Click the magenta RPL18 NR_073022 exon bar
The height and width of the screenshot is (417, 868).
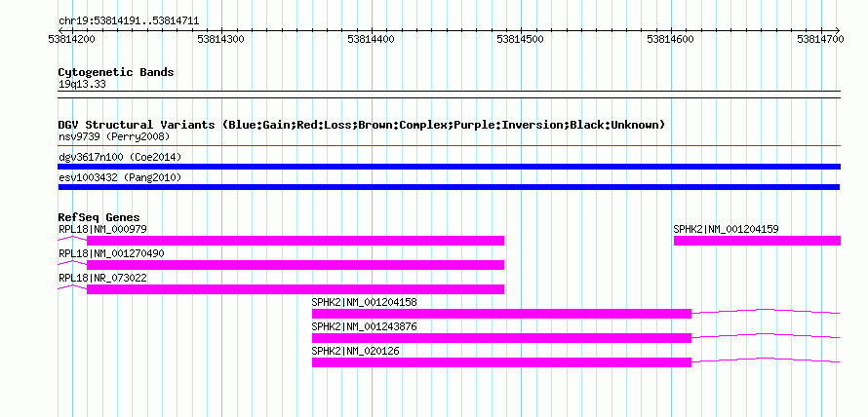coord(296,289)
